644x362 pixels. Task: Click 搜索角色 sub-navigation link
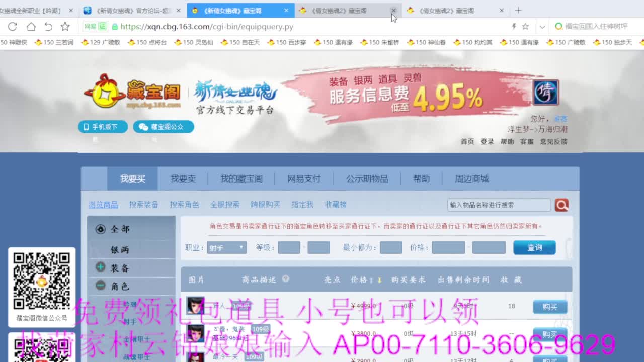click(x=184, y=205)
